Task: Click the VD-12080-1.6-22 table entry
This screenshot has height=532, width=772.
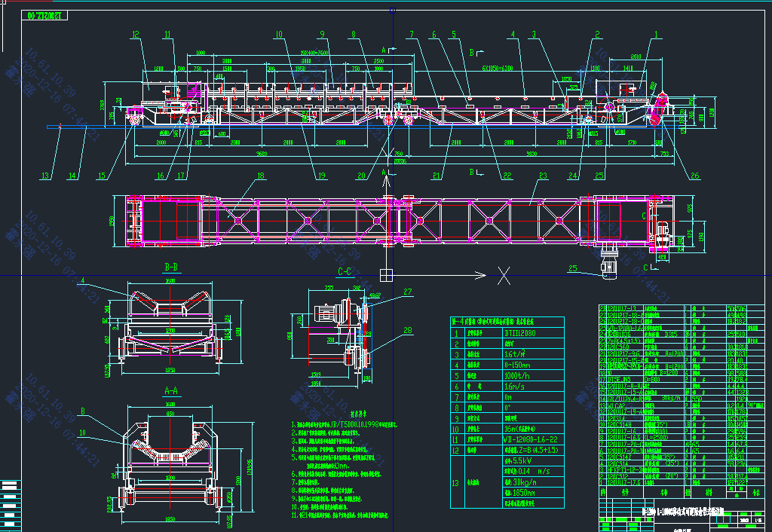Action: (x=529, y=439)
